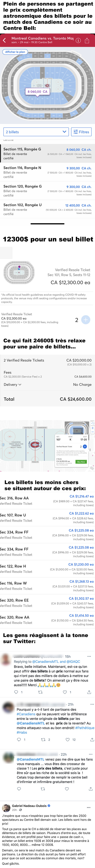Select the Section 102, Rangée U listing
95x868 pixels.
(x=47, y=209)
